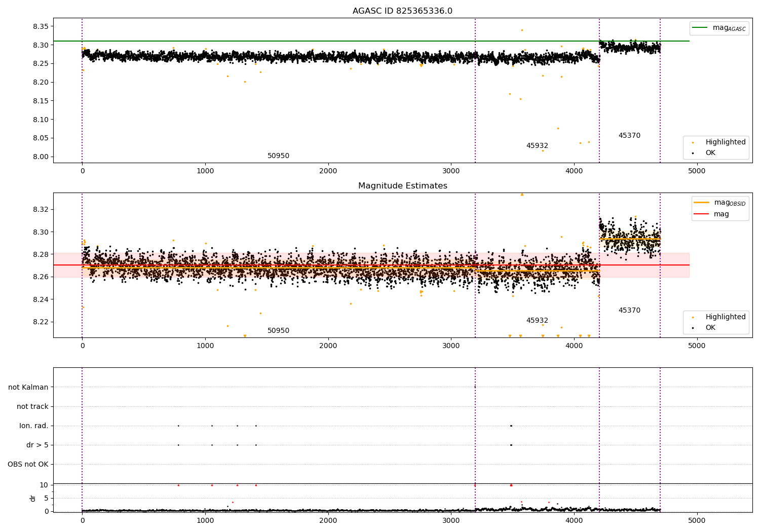Click annotation '45370' in Magnitude Estimates plot
760x532 pixels.
pos(629,311)
